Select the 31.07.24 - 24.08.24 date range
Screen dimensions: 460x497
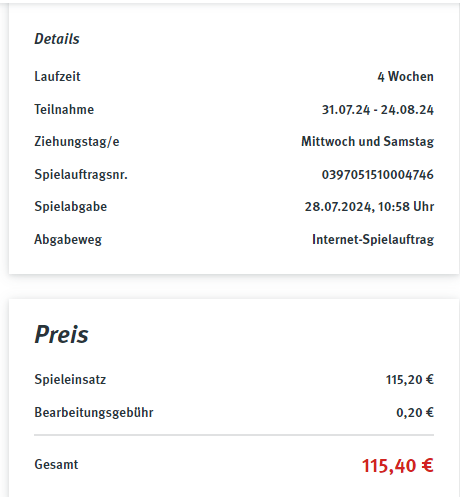[378, 110]
